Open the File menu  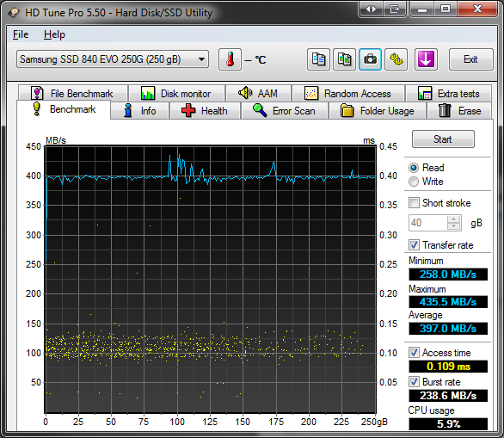[x=21, y=34]
